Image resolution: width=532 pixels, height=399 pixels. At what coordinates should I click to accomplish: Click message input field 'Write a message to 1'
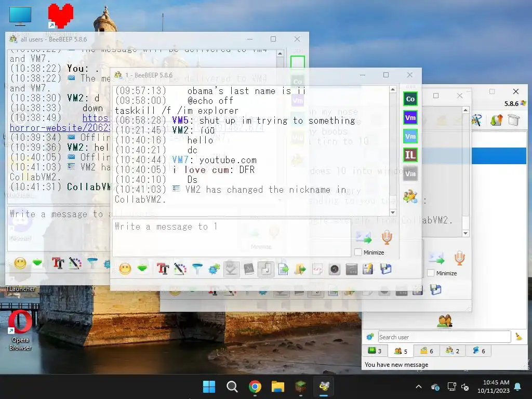(231, 237)
